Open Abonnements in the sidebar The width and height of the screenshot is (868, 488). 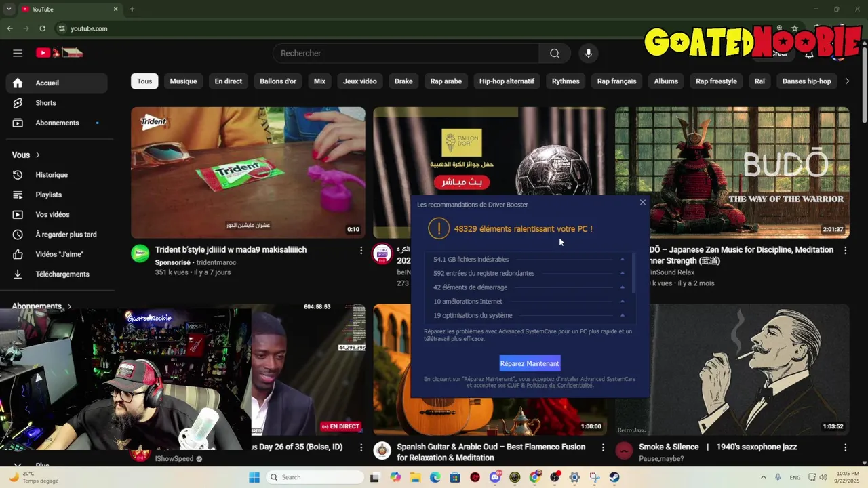coord(57,123)
